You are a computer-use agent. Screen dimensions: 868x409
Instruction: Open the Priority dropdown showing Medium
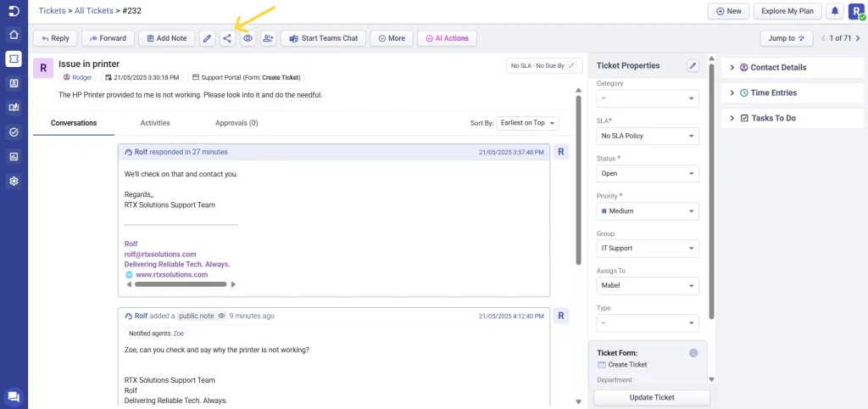click(647, 211)
